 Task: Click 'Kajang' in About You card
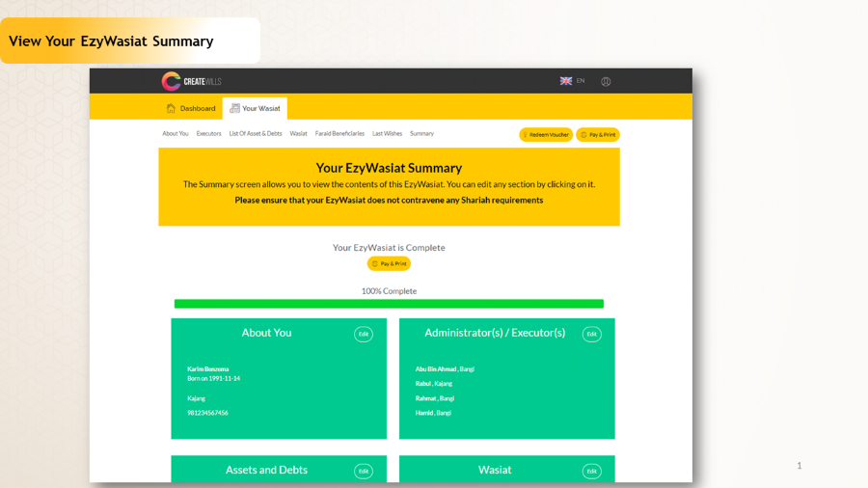[x=197, y=398]
